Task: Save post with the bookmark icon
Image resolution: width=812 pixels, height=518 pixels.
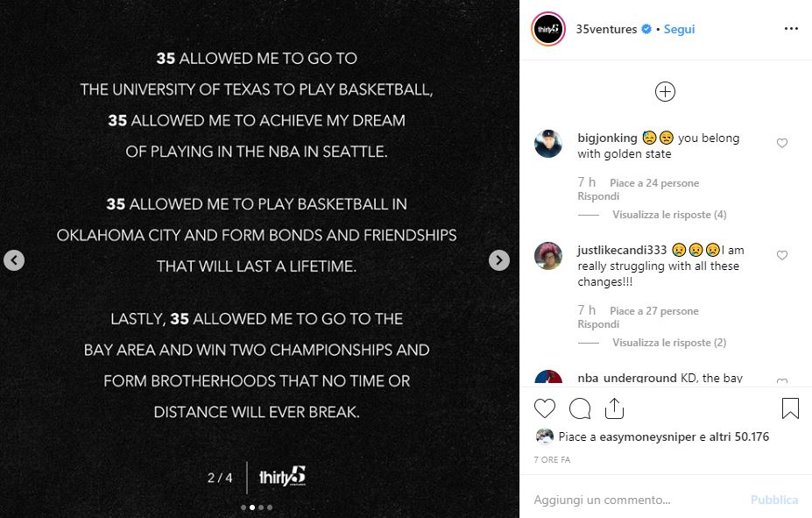Action: click(789, 408)
